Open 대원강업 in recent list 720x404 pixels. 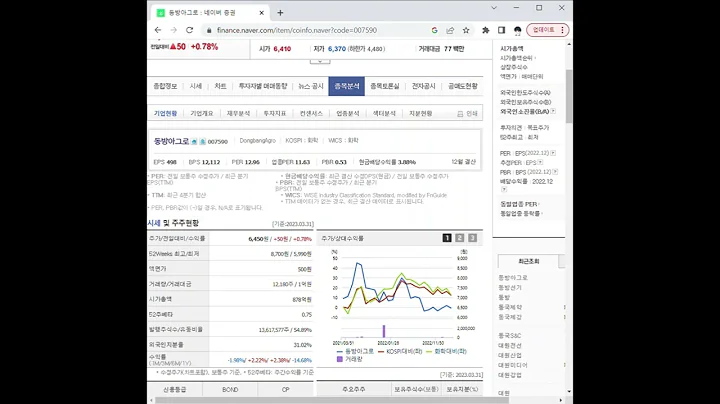(x=510, y=375)
